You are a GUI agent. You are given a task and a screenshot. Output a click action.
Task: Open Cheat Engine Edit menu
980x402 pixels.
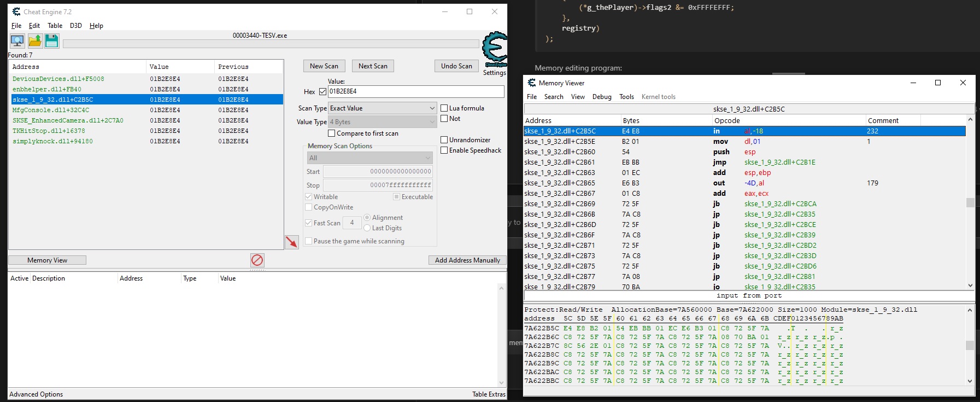pos(34,26)
